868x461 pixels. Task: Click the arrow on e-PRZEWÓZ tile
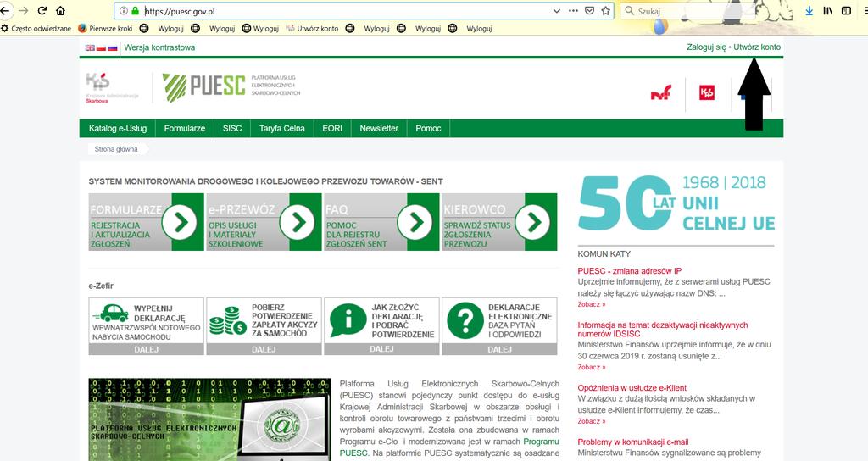pos(298,222)
